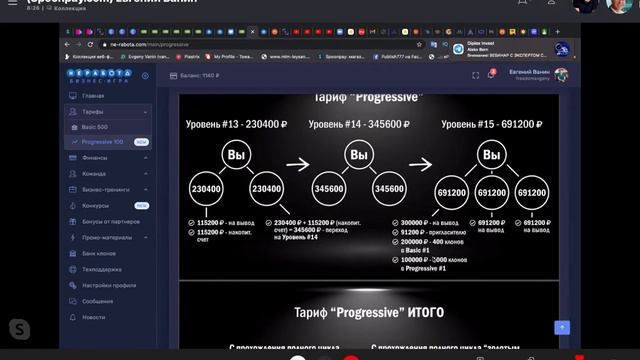Click the Skype S icon

(x=19, y=329)
